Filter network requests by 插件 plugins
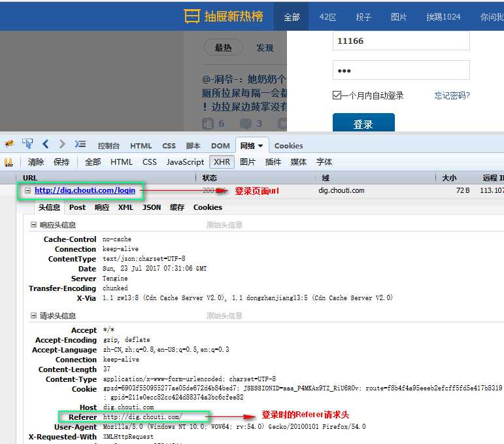This screenshot has height=444, width=504. tap(273, 162)
